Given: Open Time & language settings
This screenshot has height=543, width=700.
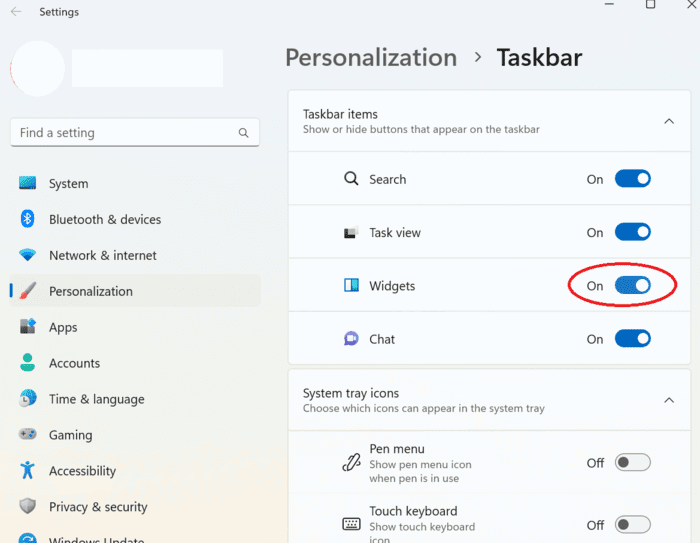Looking at the screenshot, I should [135, 398].
